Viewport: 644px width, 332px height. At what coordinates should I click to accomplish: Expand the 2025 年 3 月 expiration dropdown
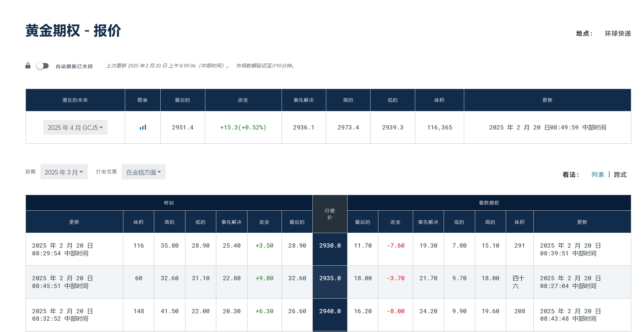click(64, 172)
